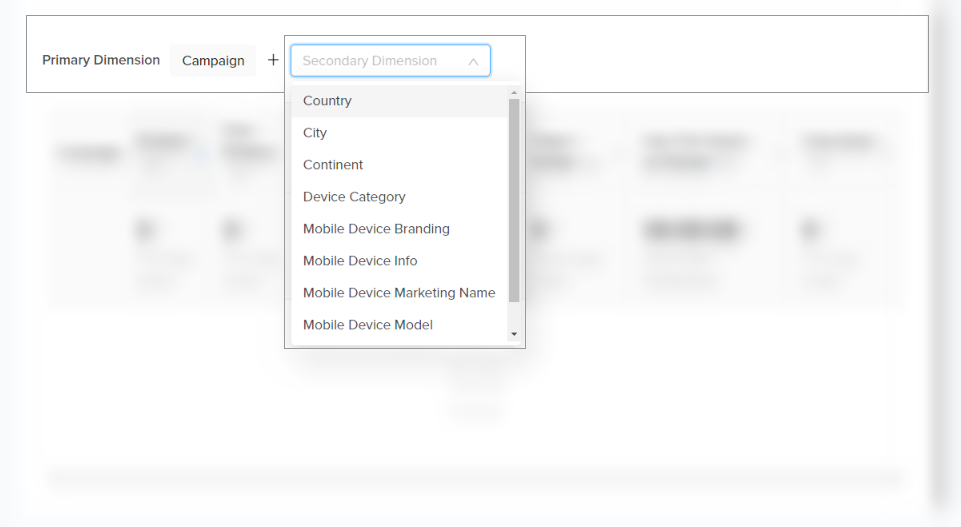Select Mobile Device Info entry
Viewport: 961px width, 527px height.
360,261
